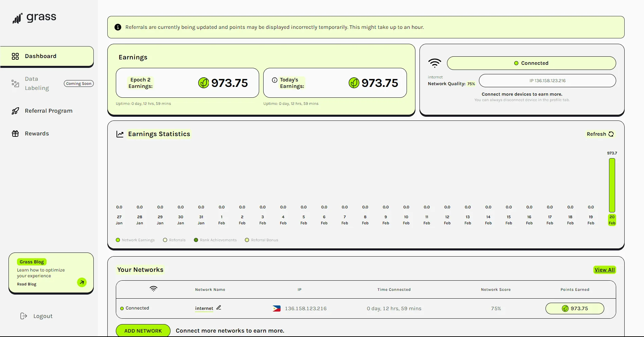Click the 136.158.123.216 table cell
The height and width of the screenshot is (337, 644).
tap(306, 308)
